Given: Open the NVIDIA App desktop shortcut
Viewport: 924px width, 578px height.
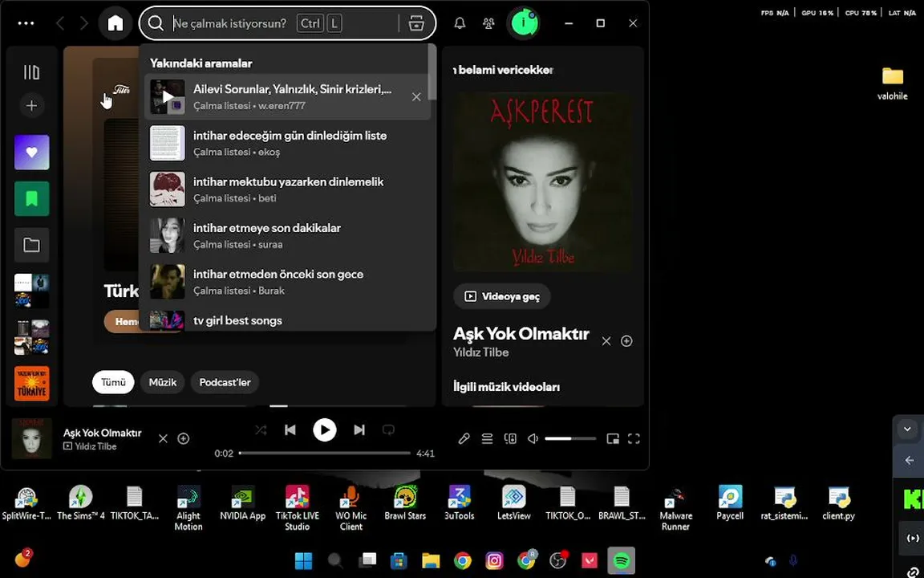Looking at the screenshot, I should (242, 503).
